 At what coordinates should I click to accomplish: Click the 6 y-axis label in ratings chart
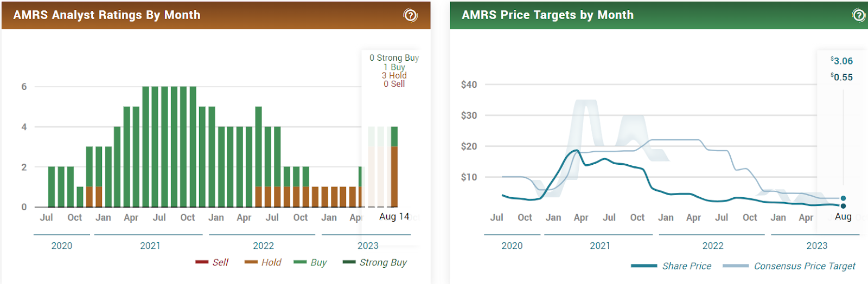coord(24,87)
